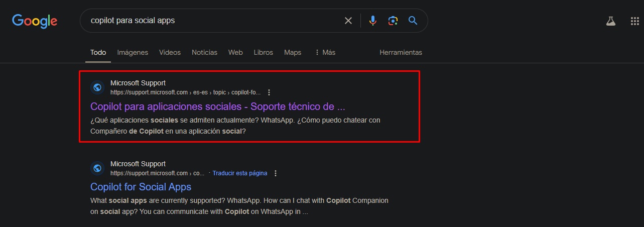
Task: Click 'Traducir esta página' link
Action: tap(239, 173)
